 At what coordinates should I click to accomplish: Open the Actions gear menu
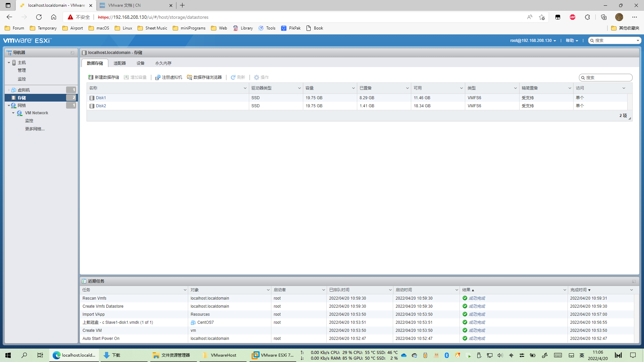pos(256,77)
